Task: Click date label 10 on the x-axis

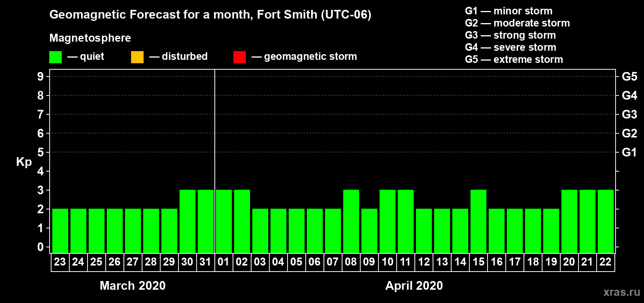Action: point(387,262)
